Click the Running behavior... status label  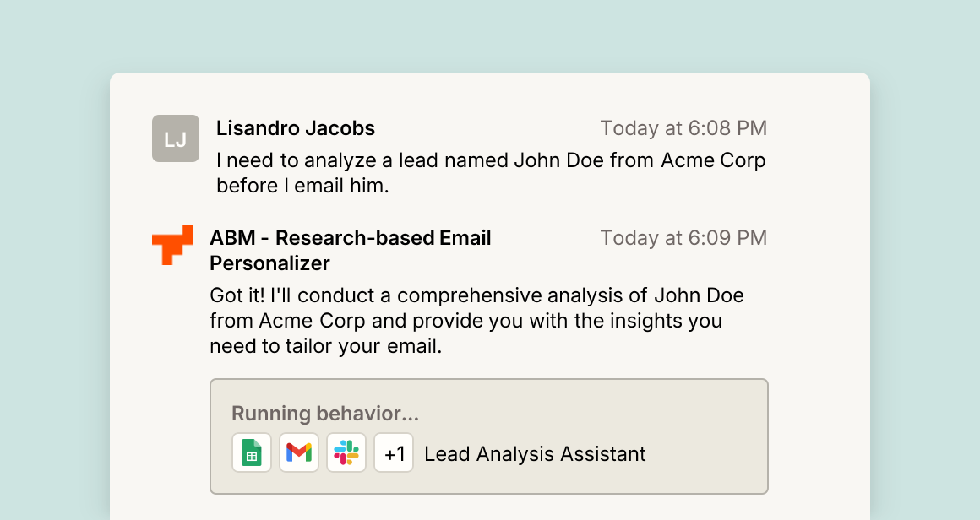pos(325,414)
